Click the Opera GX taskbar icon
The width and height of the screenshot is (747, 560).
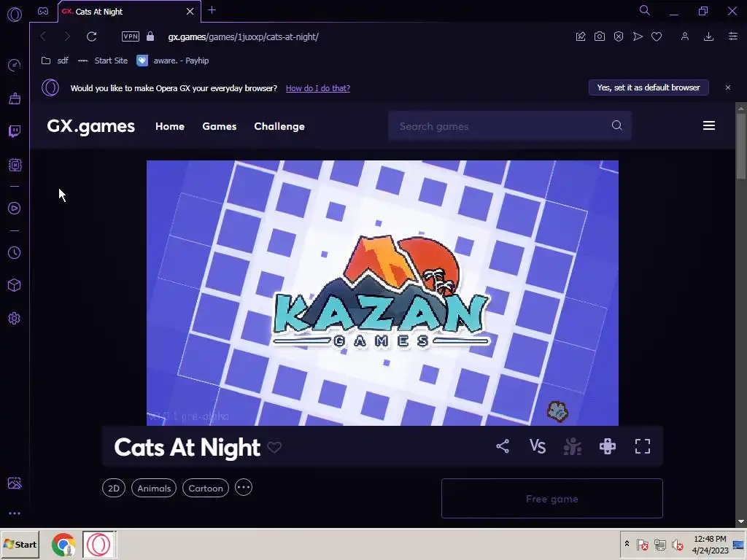tap(98, 545)
